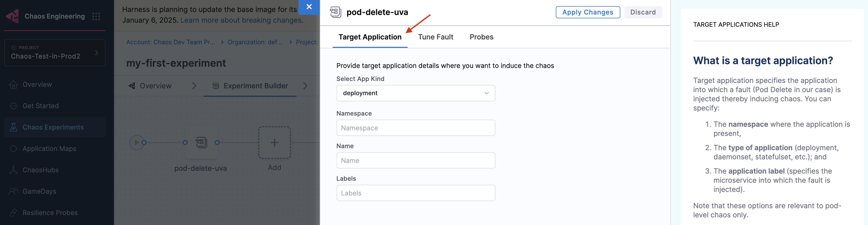Click the Harness Chaos Engineering logo icon
This screenshot has height=225, width=868.
point(13,16)
